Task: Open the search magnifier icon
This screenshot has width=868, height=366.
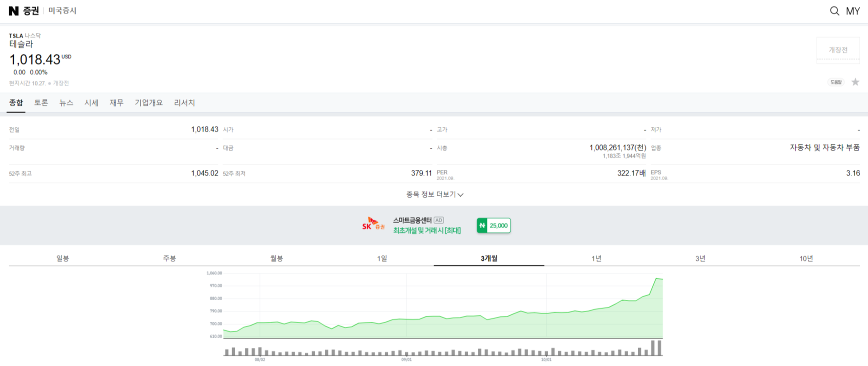Action: tap(834, 11)
